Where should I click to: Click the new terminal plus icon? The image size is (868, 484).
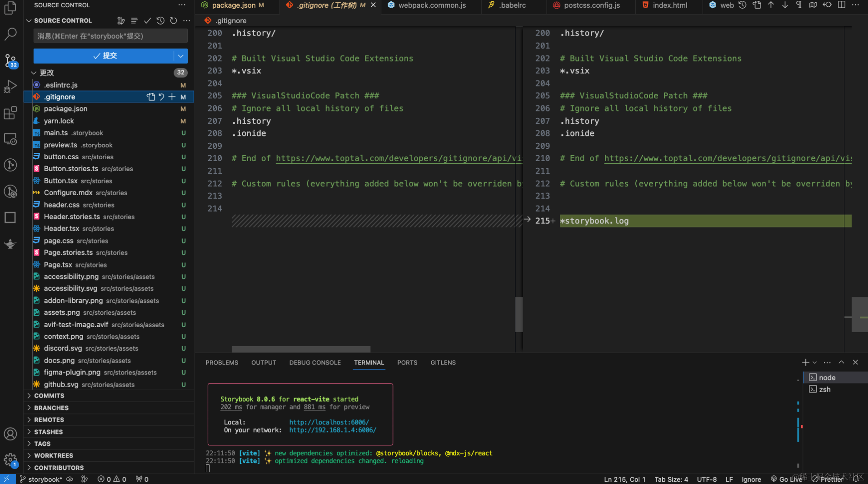pos(805,362)
